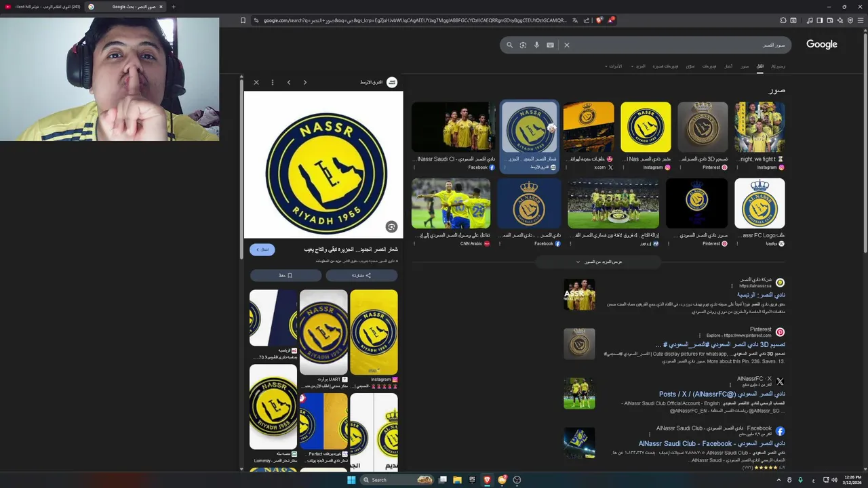Image resolution: width=868 pixels, height=488 pixels.
Task: Click the taskbar volume speaker icon
Action: click(x=834, y=480)
